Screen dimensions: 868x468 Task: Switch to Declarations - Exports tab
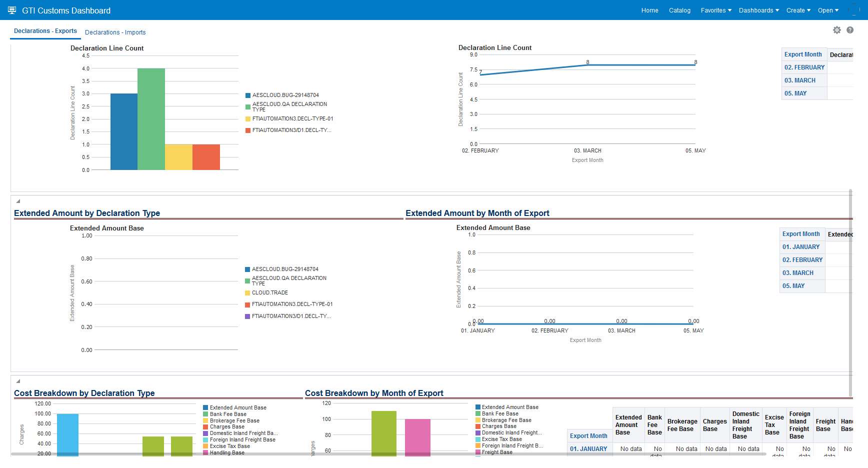pos(45,31)
